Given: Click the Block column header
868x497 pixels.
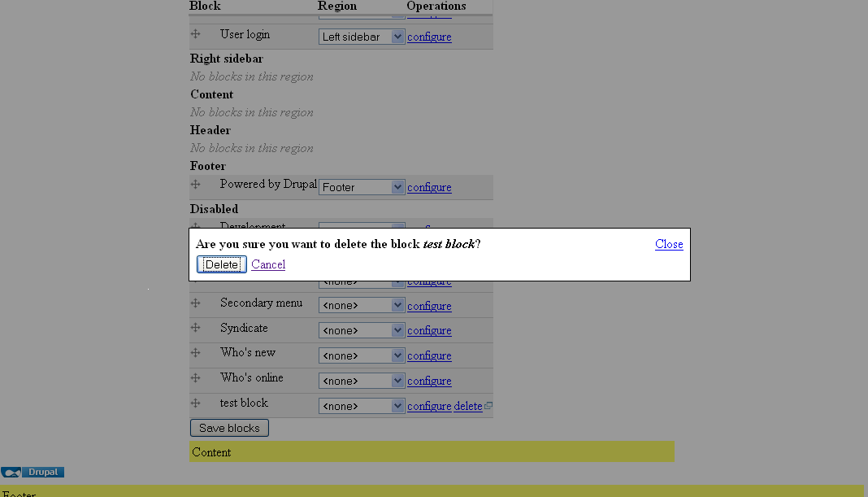Looking at the screenshot, I should tap(205, 6).
